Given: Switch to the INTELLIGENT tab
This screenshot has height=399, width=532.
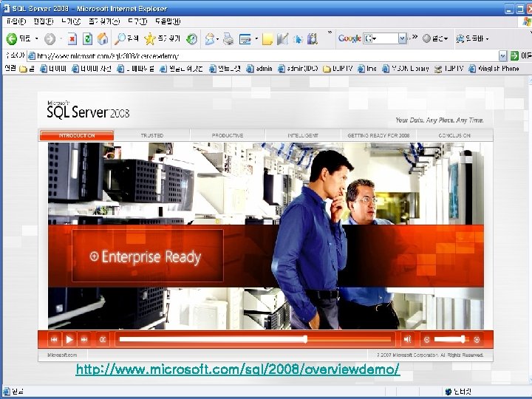Looking at the screenshot, I should 303,135.
